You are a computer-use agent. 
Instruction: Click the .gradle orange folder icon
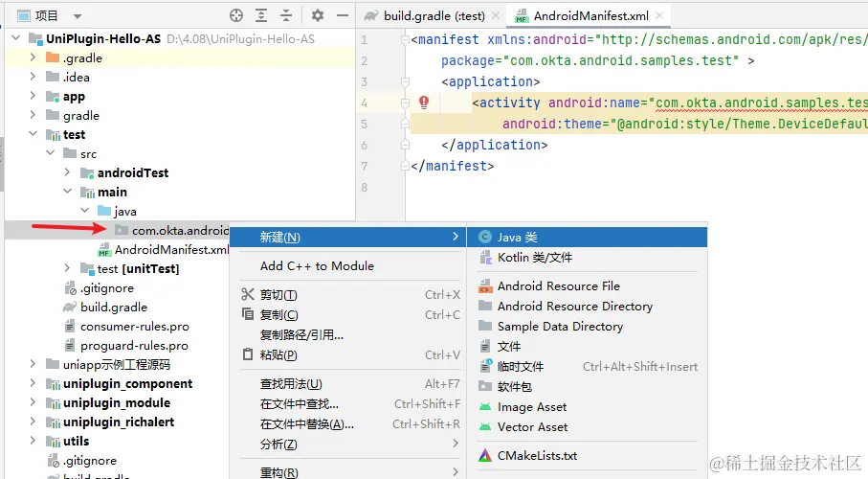tap(53, 57)
